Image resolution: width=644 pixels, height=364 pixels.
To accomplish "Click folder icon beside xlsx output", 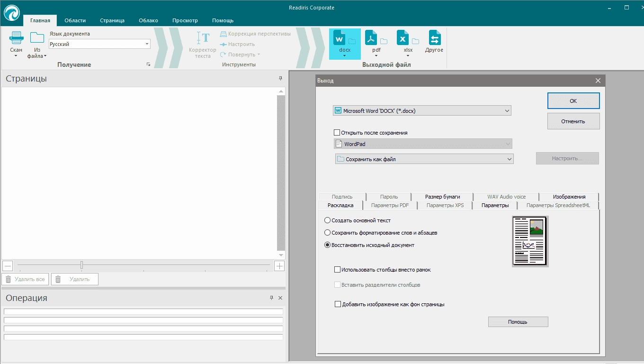I will click(415, 41).
